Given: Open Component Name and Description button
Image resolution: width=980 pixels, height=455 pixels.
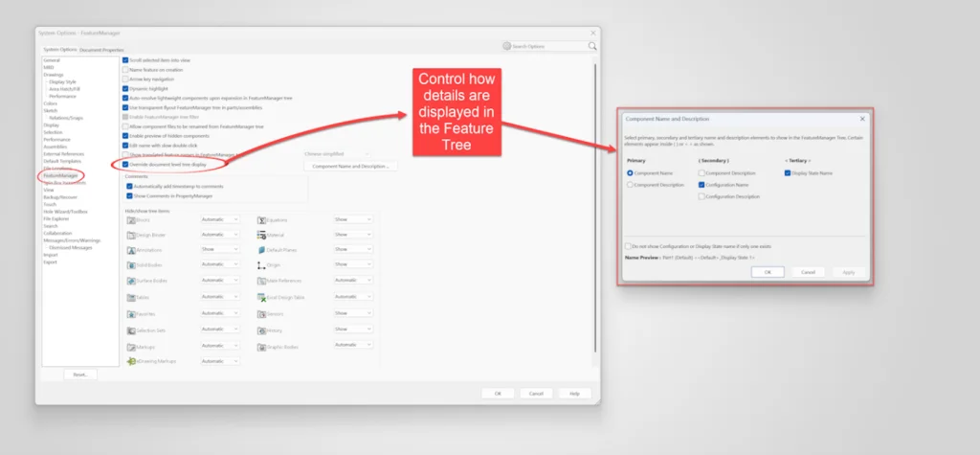Looking at the screenshot, I should 350,167.
